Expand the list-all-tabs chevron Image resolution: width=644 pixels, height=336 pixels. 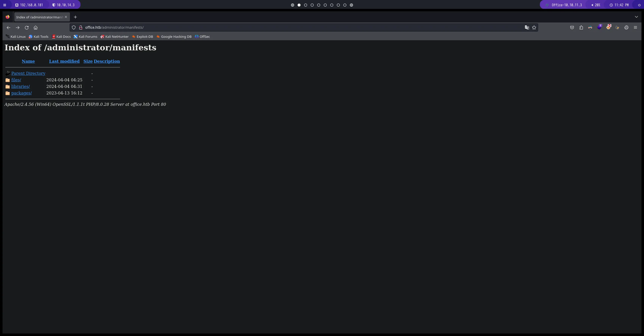point(637,17)
